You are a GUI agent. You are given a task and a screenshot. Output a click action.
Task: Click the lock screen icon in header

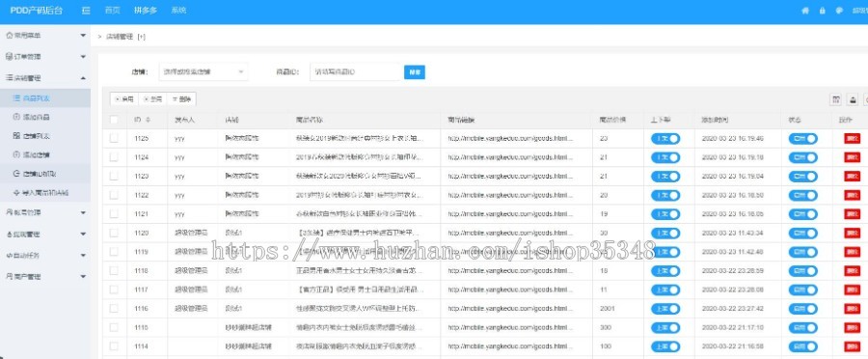click(x=822, y=11)
